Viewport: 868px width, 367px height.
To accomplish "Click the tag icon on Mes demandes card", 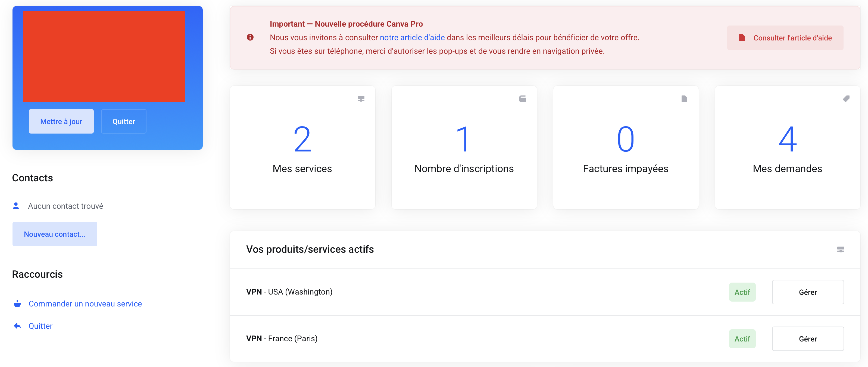I will (846, 99).
